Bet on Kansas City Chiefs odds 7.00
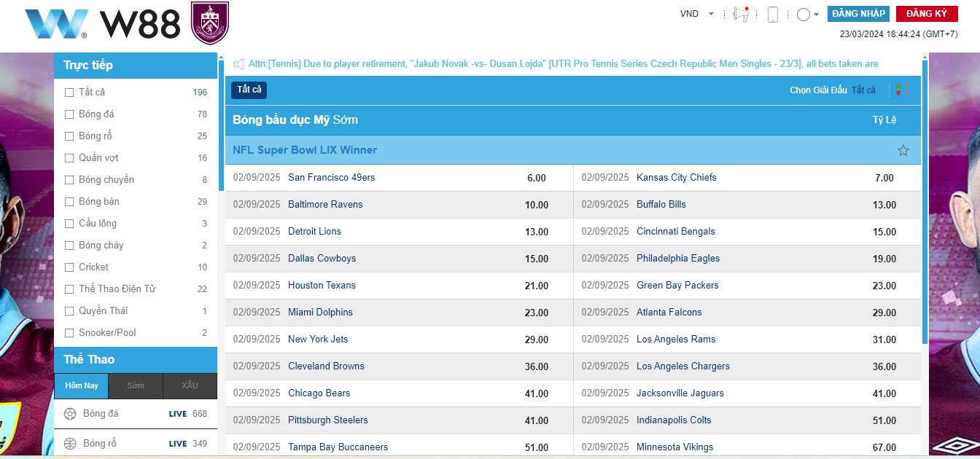The image size is (980, 459). coord(884,178)
